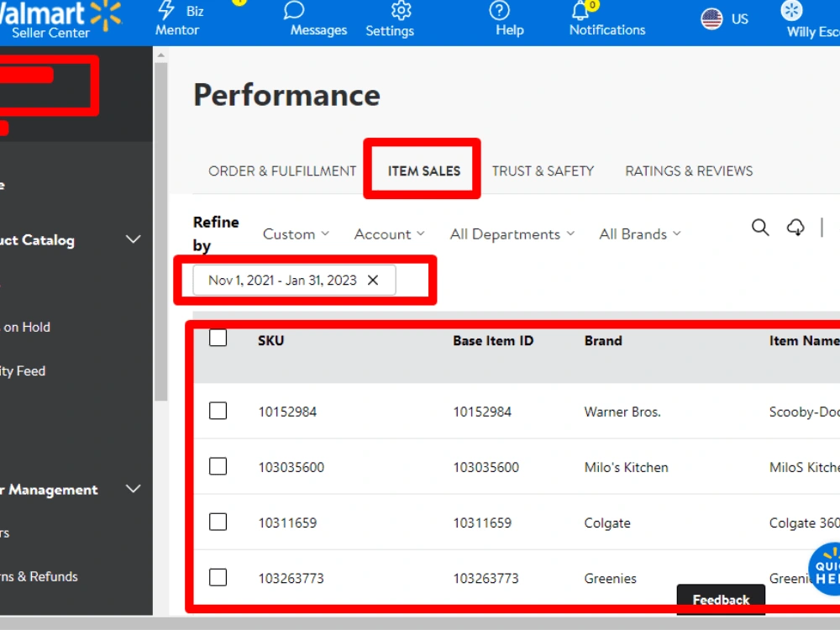
Task: Check the box for SKU 103263773
Action: 218,578
